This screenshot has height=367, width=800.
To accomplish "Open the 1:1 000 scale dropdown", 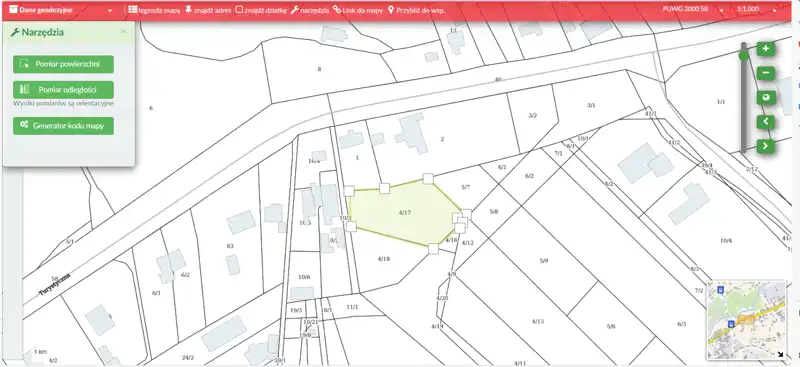I will (757, 9).
